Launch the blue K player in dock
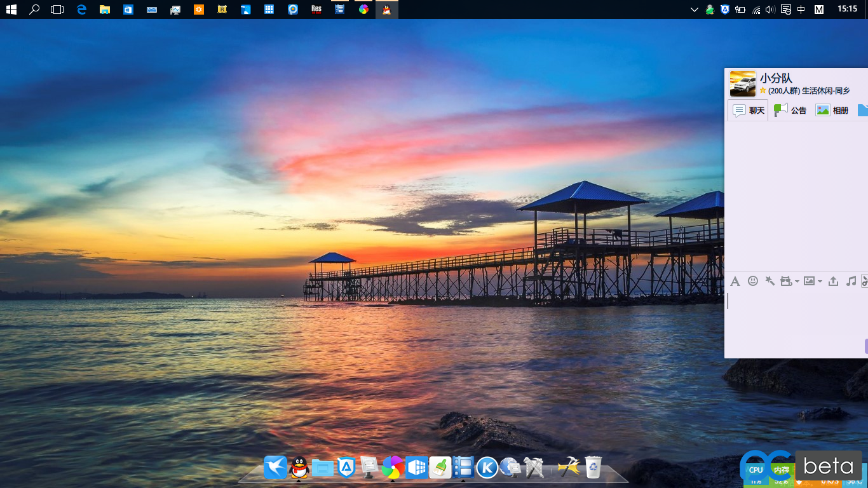Image resolution: width=868 pixels, height=488 pixels. [x=487, y=468]
